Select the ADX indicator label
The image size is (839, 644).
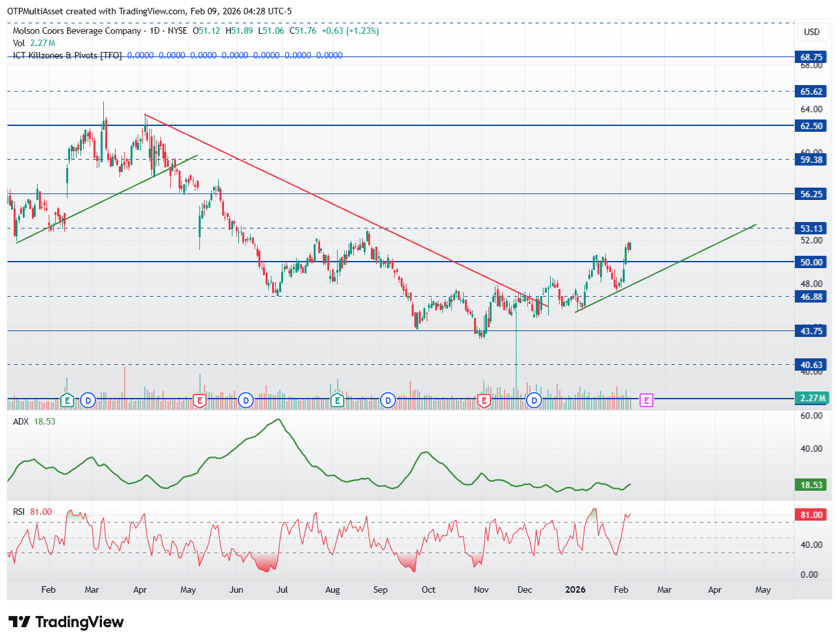21,421
